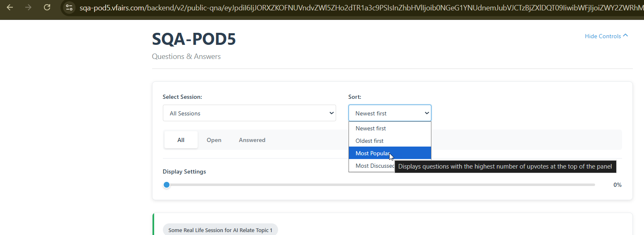
Task: Show the Answered questions tab
Action: click(252, 140)
